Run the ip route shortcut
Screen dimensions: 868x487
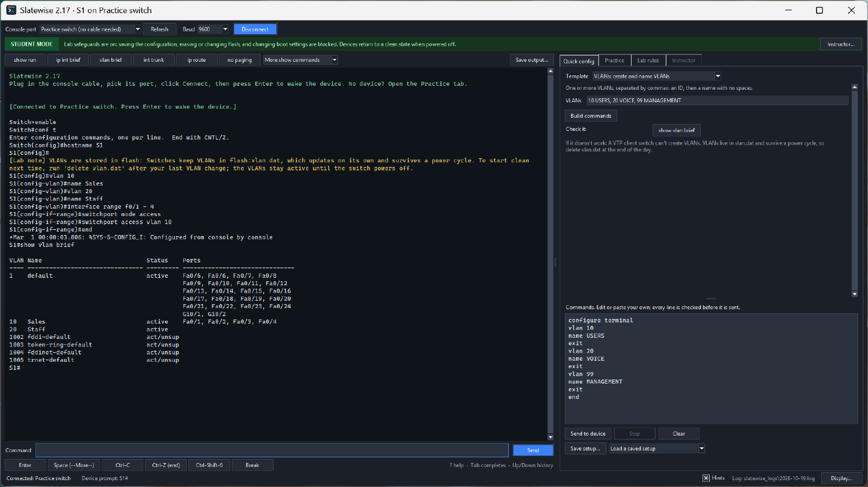tap(196, 60)
